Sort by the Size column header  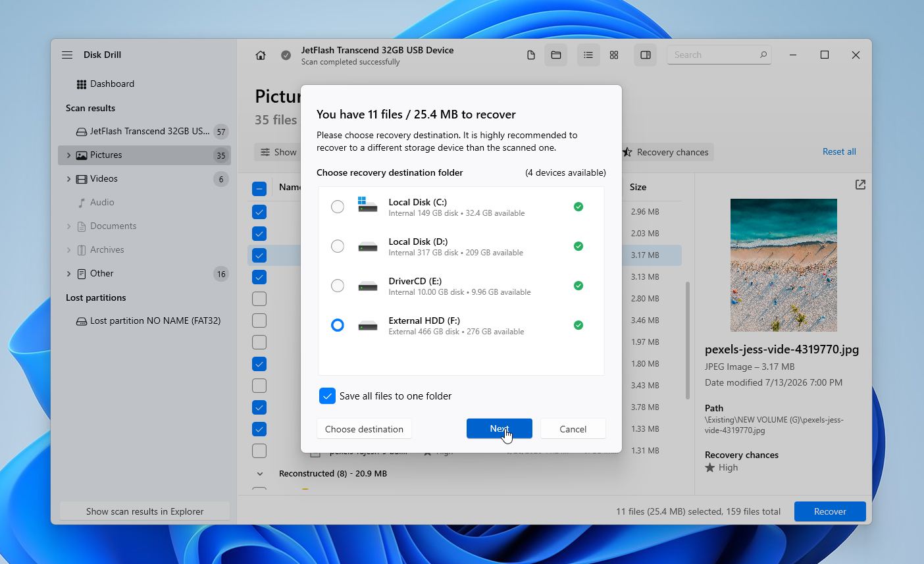[638, 187]
